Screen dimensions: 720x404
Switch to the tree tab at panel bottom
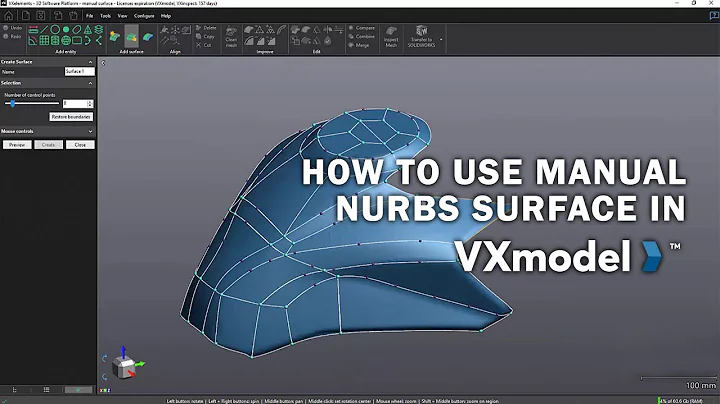click(15, 390)
